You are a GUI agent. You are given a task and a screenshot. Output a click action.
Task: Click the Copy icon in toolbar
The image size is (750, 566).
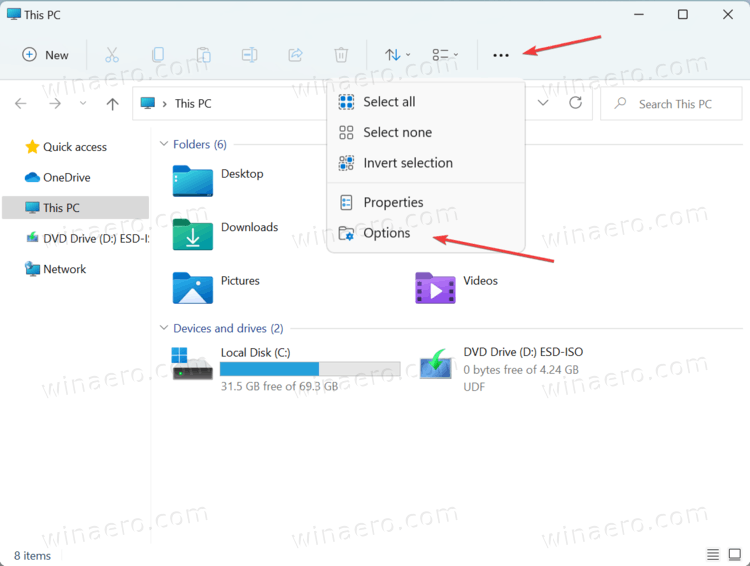[x=158, y=55]
